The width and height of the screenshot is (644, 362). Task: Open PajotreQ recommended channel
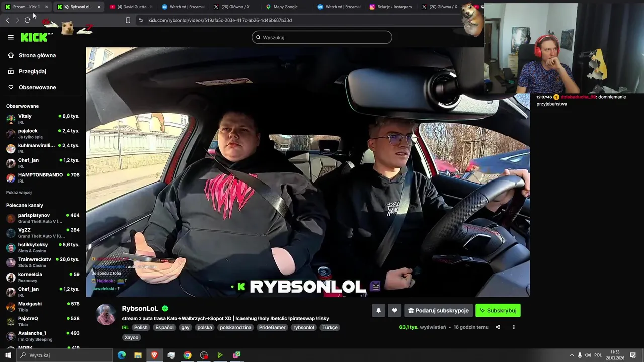[x=43, y=321]
